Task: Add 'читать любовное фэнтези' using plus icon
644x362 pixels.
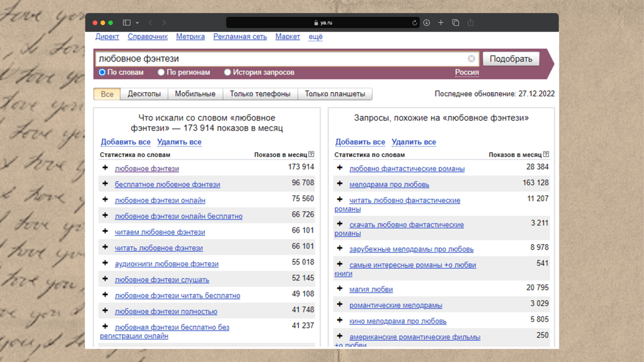Action: pos(105,247)
